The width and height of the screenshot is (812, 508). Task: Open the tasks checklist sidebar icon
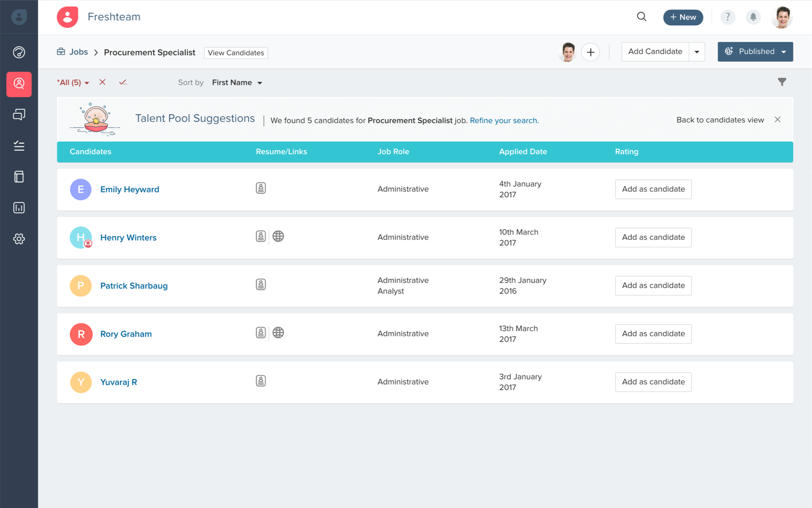pos(19,146)
